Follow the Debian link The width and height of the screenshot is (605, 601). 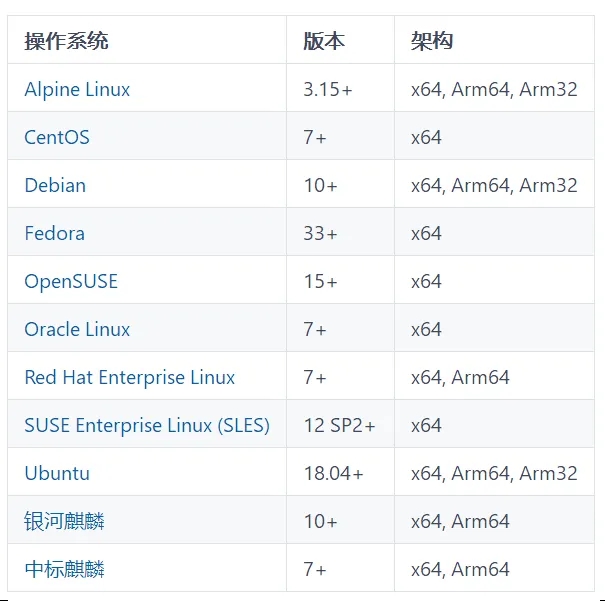coord(55,185)
